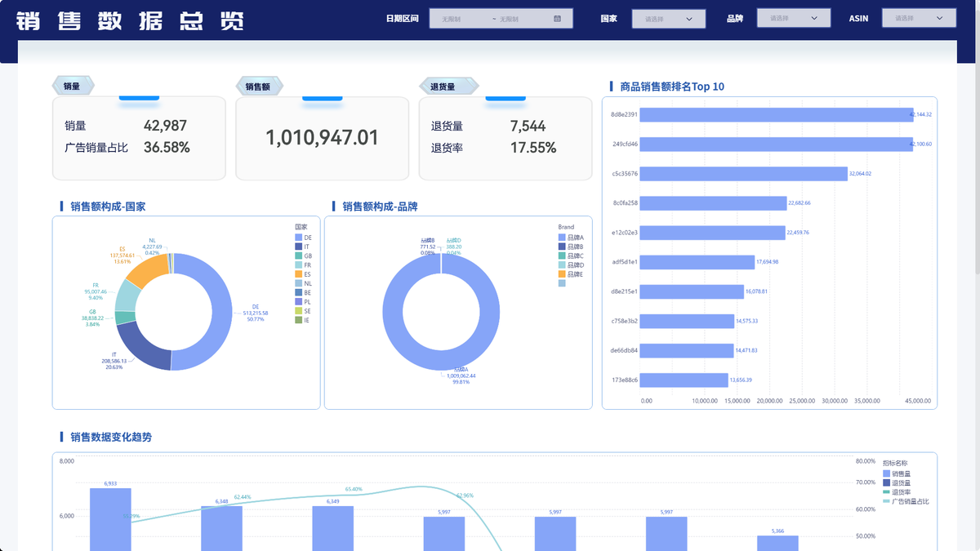The height and width of the screenshot is (551, 980).
Task: Click the return rate value 17.55%
Action: point(533,148)
